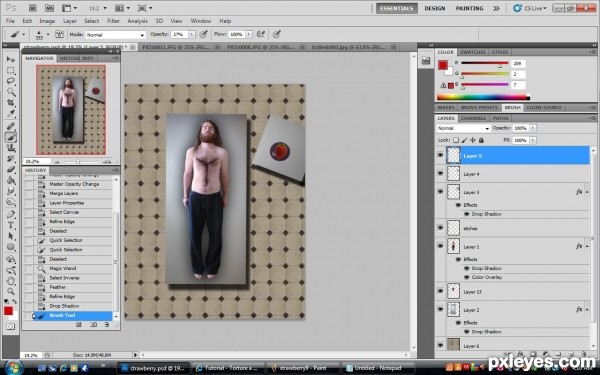Select the Crop tool
The width and height of the screenshot is (600, 375).
pyautogui.click(x=10, y=103)
